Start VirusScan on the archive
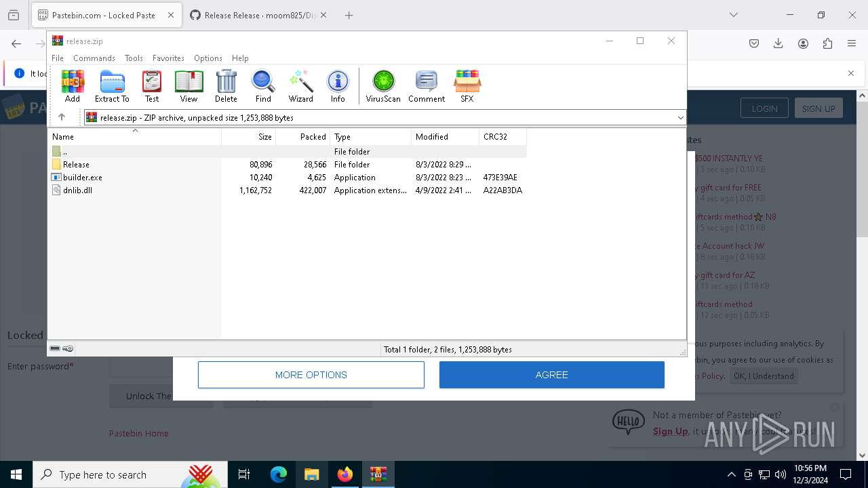The width and height of the screenshot is (868, 488). click(383, 86)
